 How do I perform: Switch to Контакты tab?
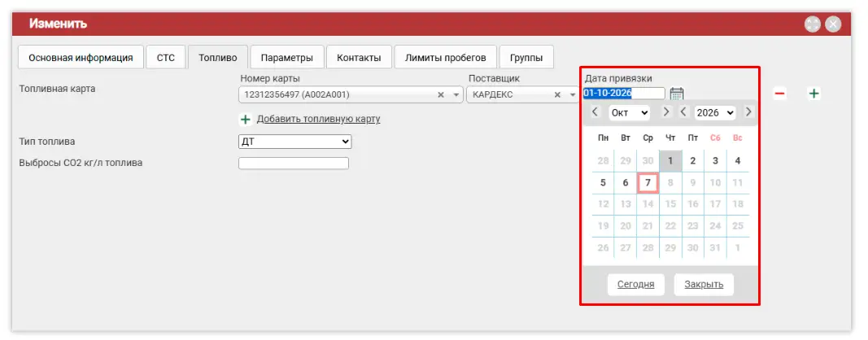point(359,58)
